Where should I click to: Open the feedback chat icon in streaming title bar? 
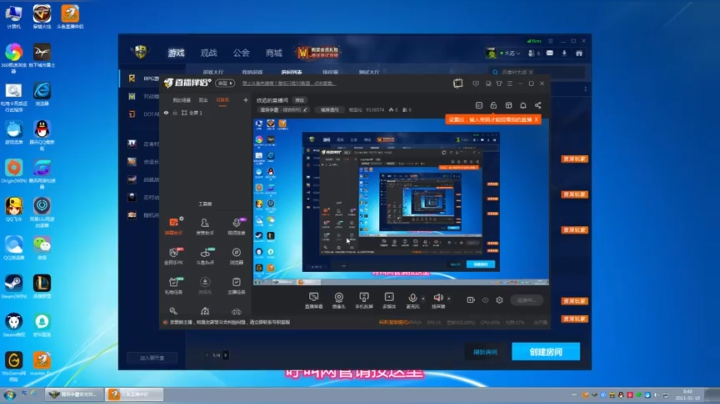point(476,84)
